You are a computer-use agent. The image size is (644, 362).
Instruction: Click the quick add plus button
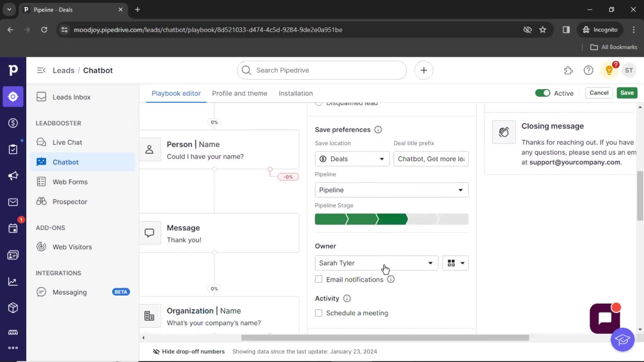[424, 70]
